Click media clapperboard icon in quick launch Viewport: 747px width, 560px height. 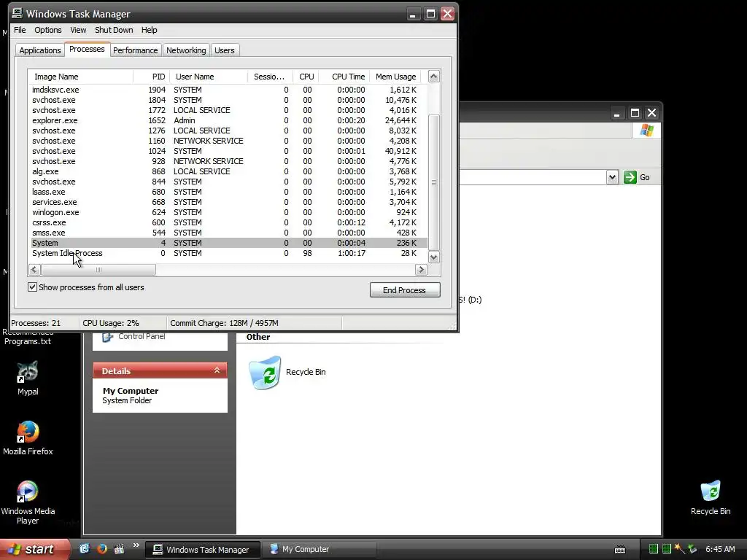(119, 548)
